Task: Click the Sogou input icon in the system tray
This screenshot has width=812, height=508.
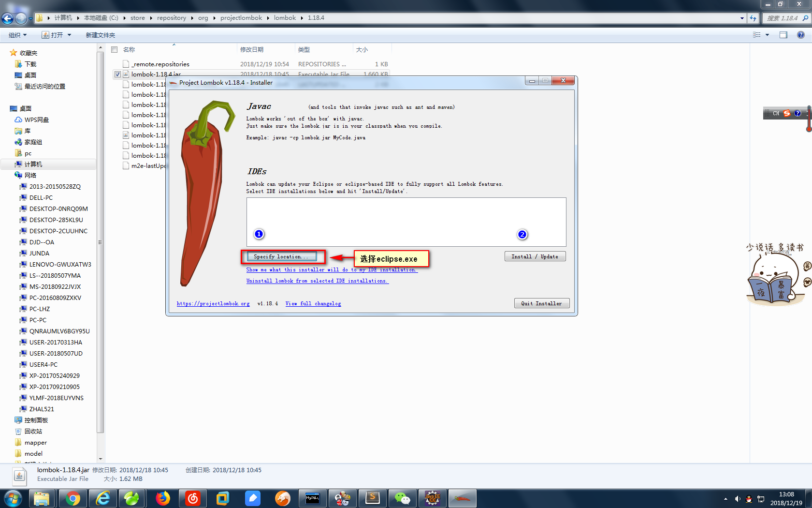Action: click(787, 113)
